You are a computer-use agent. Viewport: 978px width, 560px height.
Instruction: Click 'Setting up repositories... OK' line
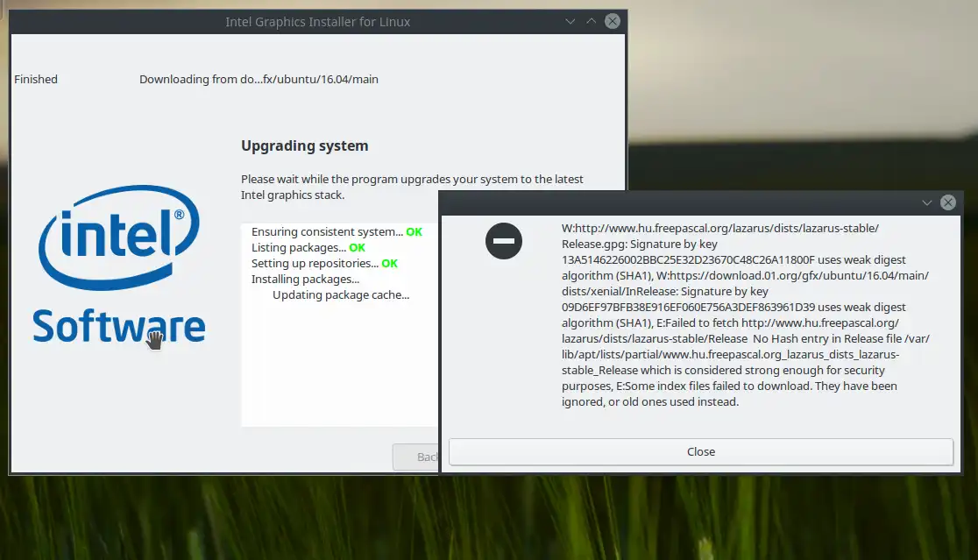[x=324, y=263]
